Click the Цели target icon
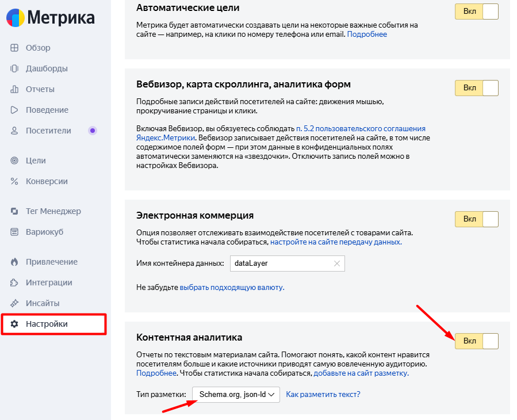517x420 pixels. (14, 161)
